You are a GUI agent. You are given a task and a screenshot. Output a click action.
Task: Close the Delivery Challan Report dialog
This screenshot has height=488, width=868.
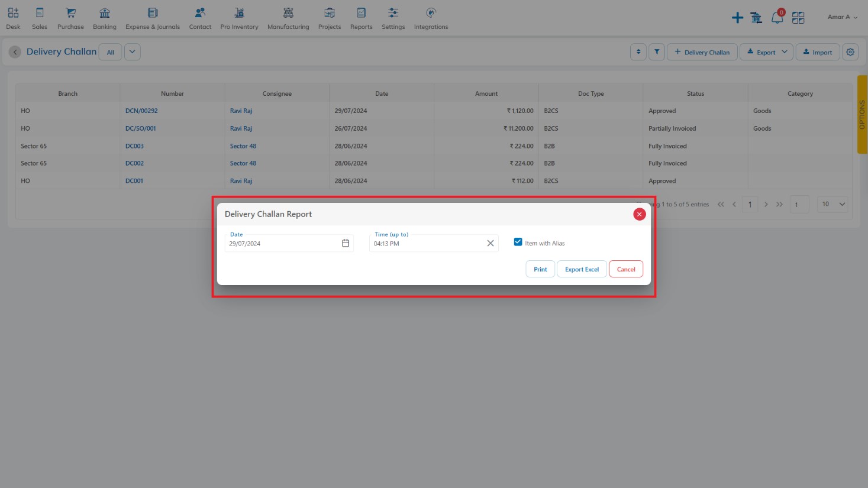click(639, 214)
